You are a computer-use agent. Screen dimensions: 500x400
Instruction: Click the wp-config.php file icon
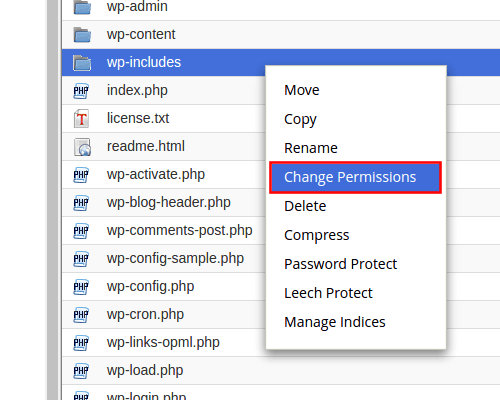click(81, 287)
